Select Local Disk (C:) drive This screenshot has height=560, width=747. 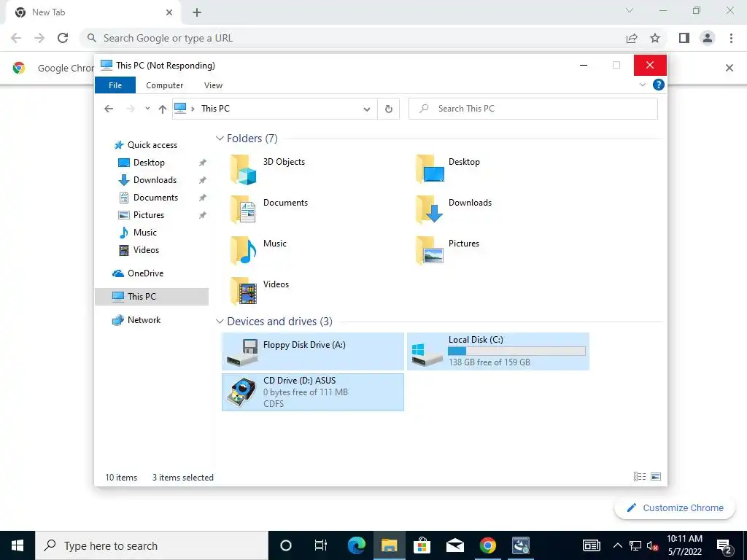[x=498, y=351]
